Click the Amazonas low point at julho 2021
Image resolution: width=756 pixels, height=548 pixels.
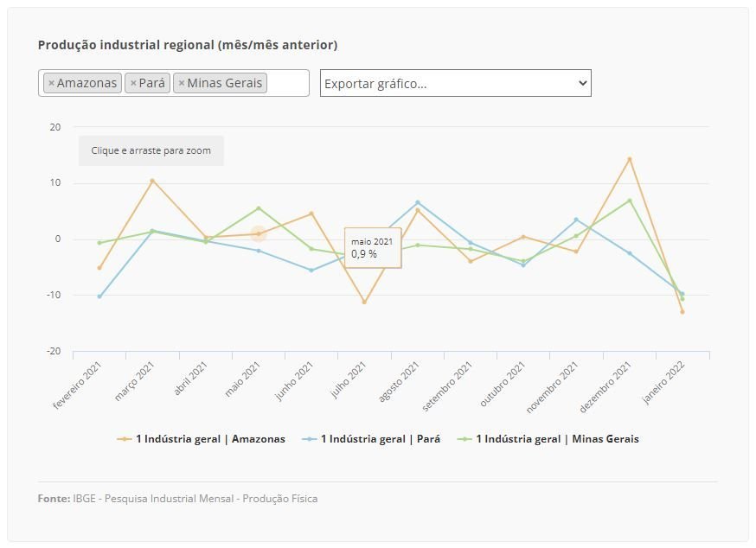click(364, 302)
